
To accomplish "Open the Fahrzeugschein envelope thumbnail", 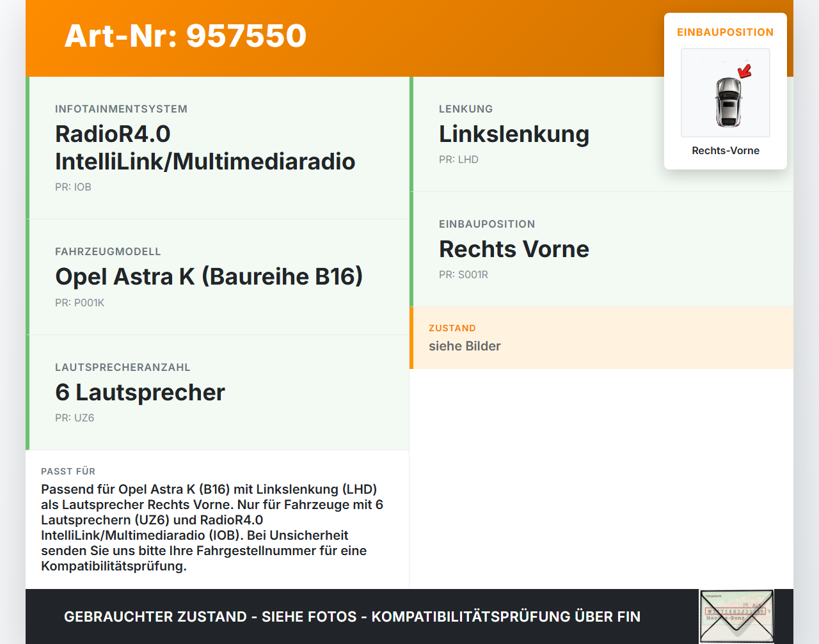I will coord(736,615).
